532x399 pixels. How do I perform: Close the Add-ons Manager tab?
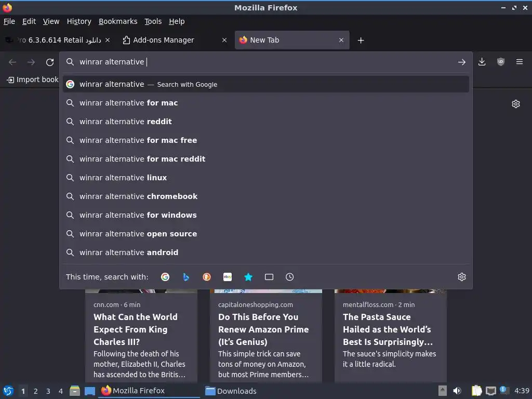(224, 40)
